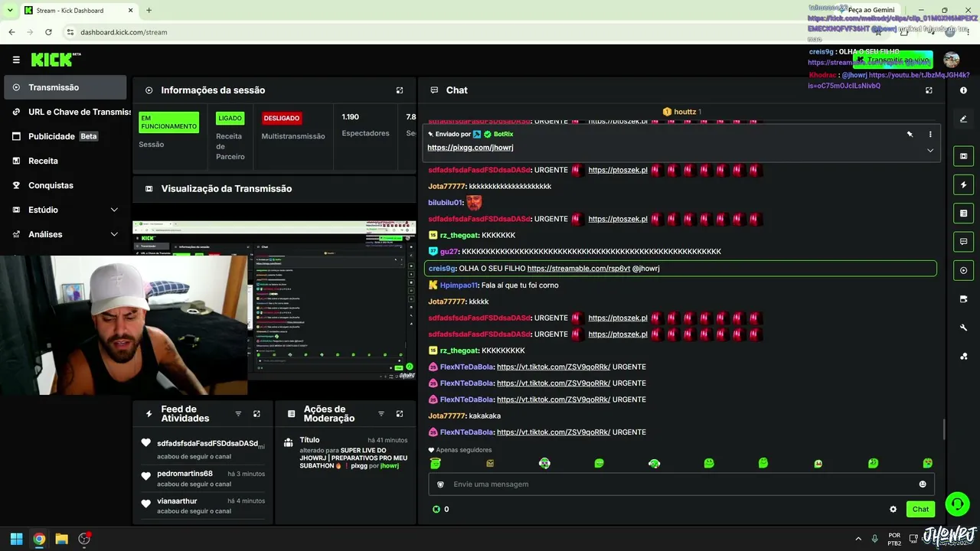This screenshot has width=980, height=551.
Task: Open the pinned message three-dot options
Action: (x=930, y=134)
